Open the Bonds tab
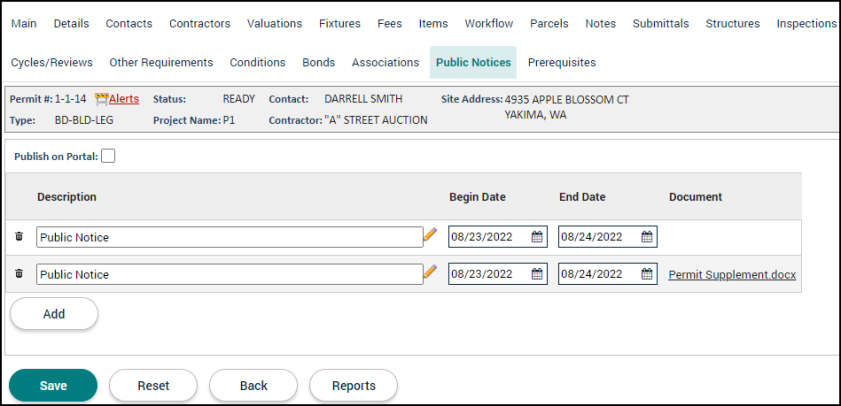The height and width of the screenshot is (406, 841). [x=319, y=62]
